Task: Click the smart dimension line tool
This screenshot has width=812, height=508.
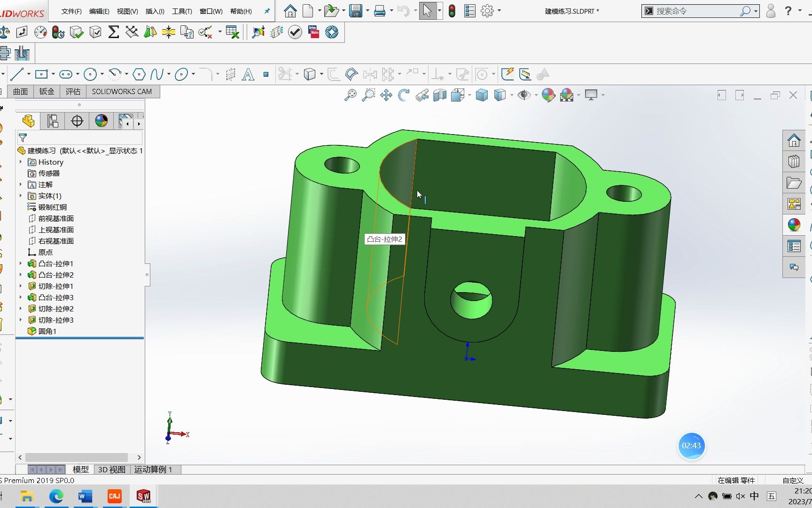Action: point(19,74)
